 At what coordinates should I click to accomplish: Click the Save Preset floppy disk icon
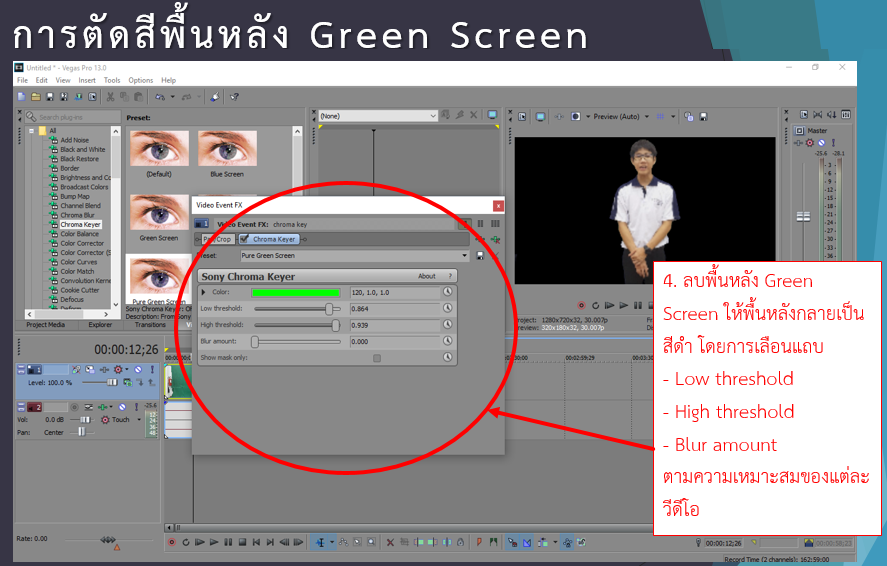(x=480, y=256)
